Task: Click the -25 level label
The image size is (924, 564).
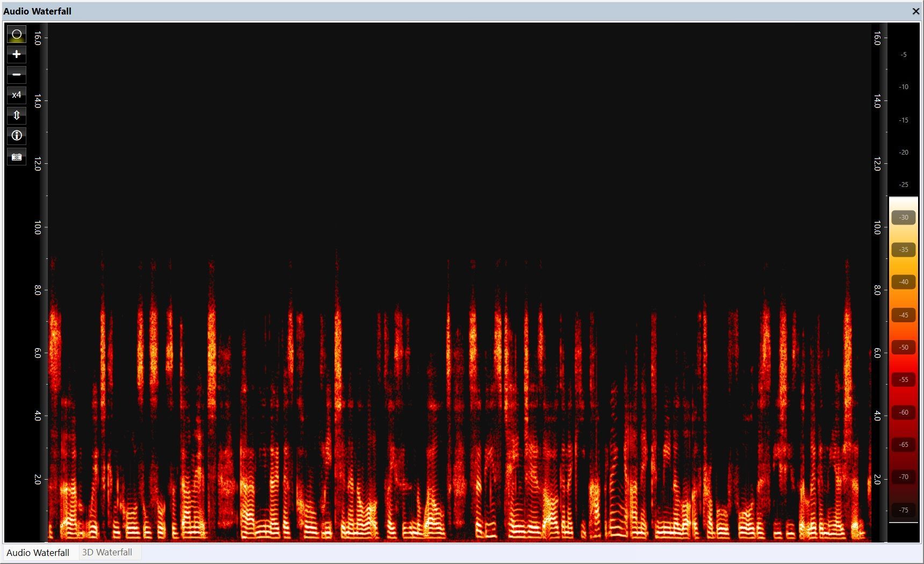Action: (904, 185)
